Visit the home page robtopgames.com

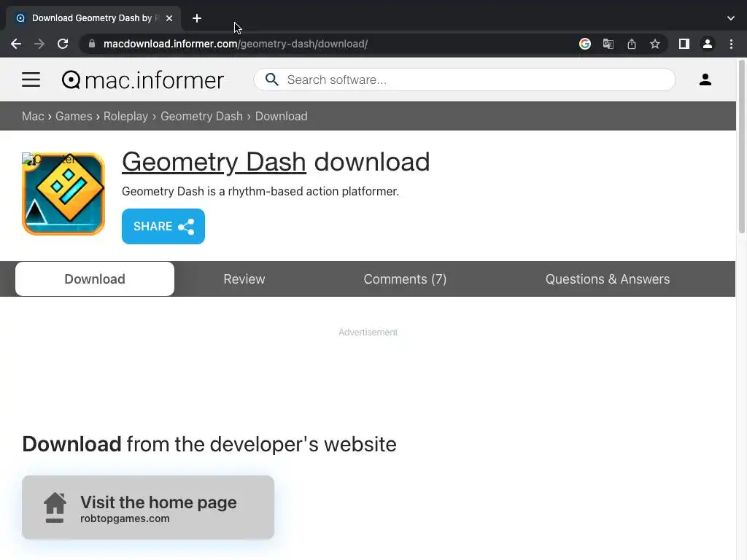[148, 507]
